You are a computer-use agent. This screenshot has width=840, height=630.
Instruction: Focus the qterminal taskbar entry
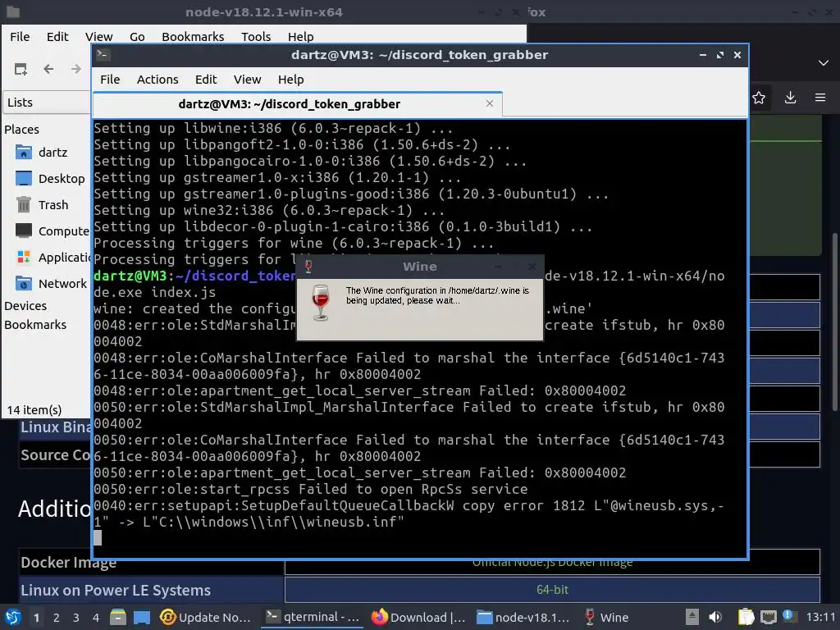click(313, 617)
